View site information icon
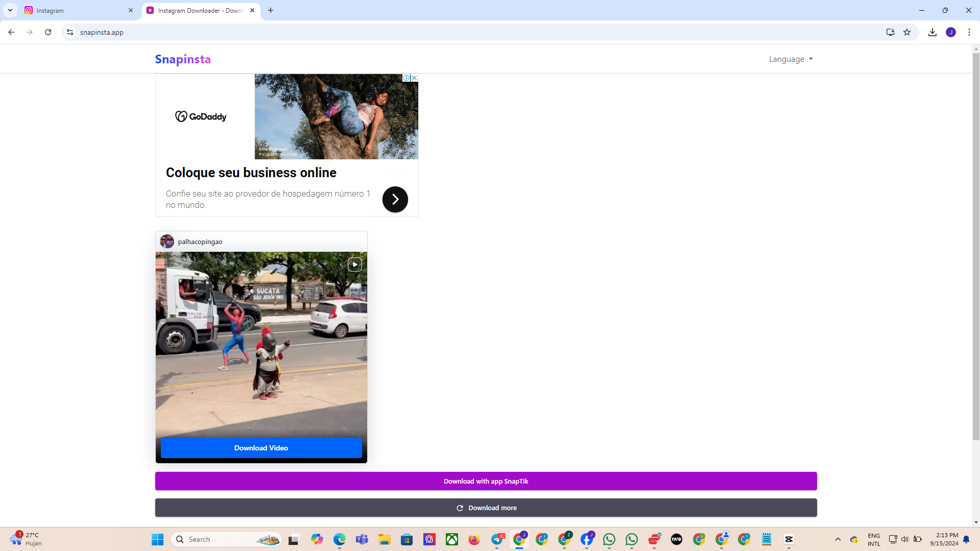This screenshot has width=980, height=551. 70,32
